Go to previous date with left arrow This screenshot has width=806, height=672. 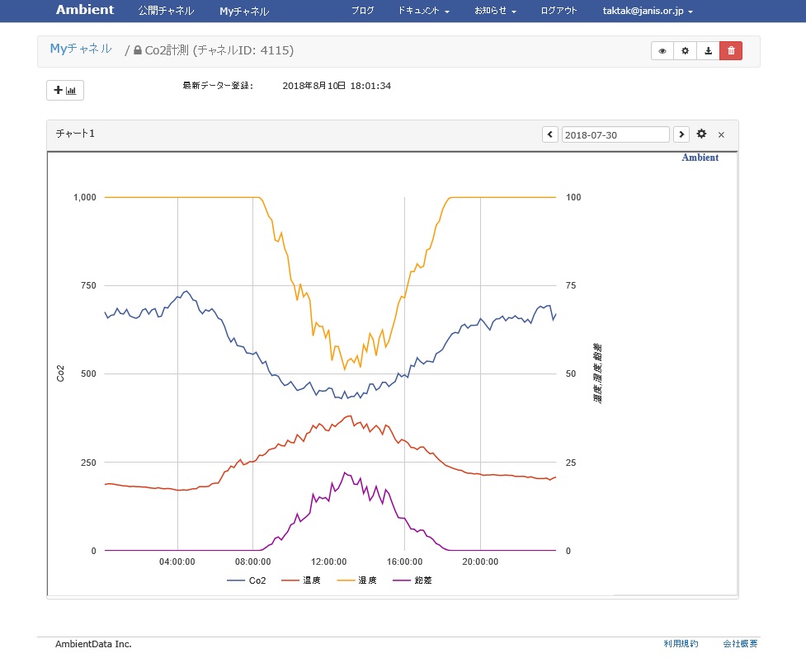(550, 134)
